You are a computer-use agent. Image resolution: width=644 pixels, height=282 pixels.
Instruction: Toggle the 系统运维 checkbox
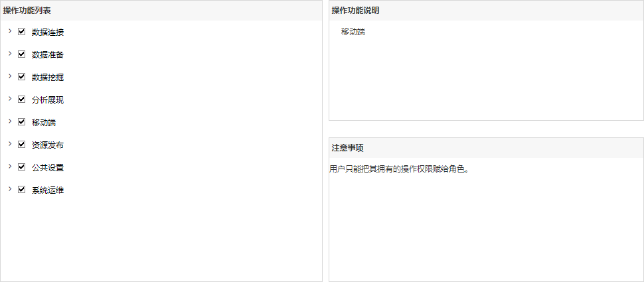[x=22, y=190]
